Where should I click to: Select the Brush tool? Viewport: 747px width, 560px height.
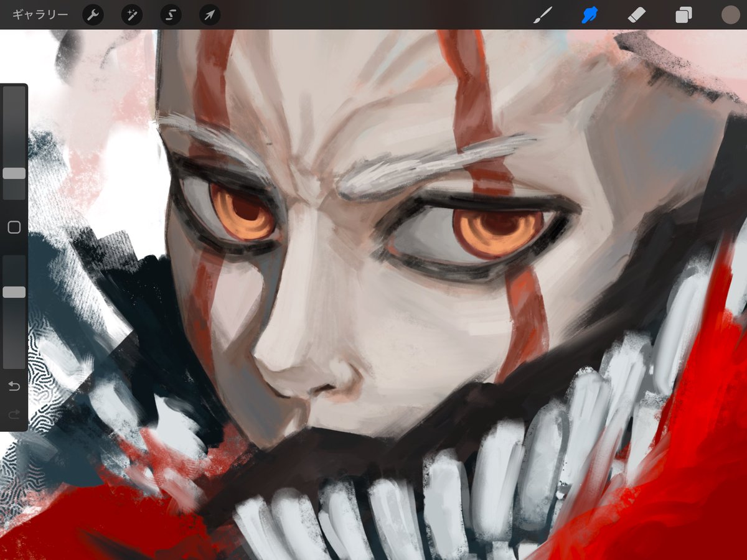543,15
